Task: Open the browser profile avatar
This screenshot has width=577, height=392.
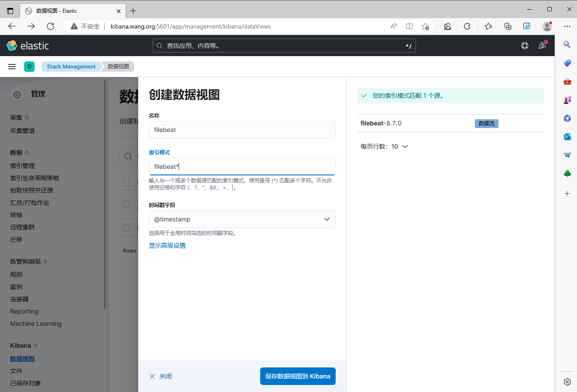Action: click(547, 26)
